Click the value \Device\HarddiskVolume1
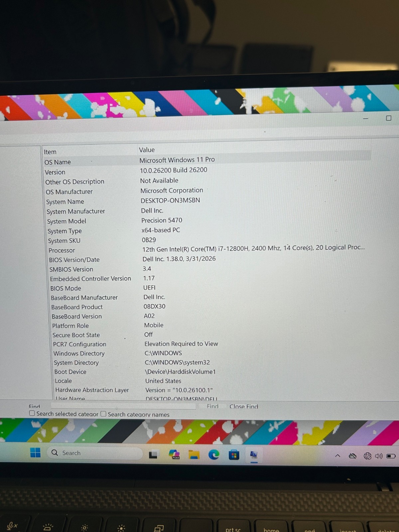The height and width of the screenshot is (532, 399). (180, 372)
